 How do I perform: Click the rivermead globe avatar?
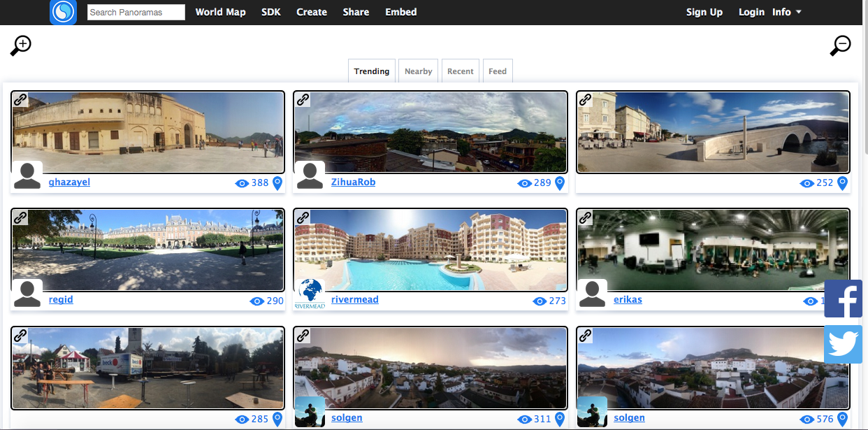click(x=309, y=294)
